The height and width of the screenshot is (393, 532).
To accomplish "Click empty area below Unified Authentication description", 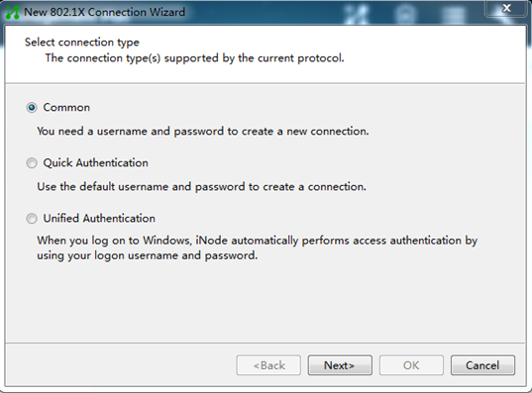I will click(x=265, y=302).
